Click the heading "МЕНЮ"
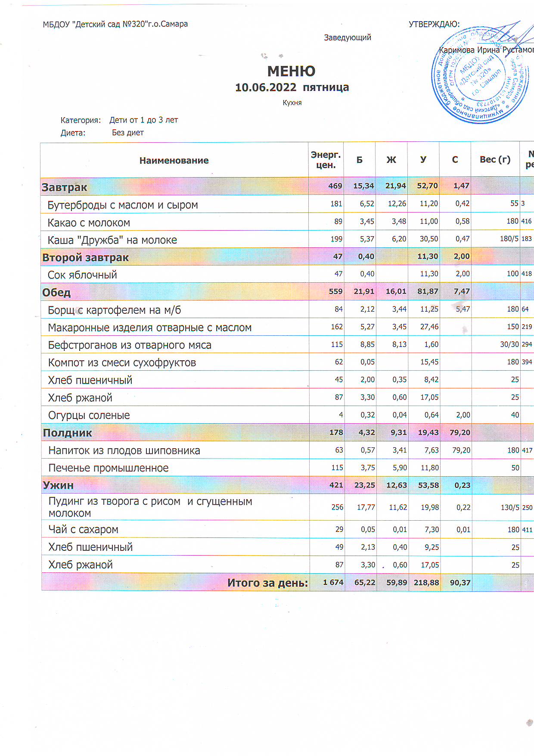This screenshot has width=534, height=756. (x=291, y=71)
